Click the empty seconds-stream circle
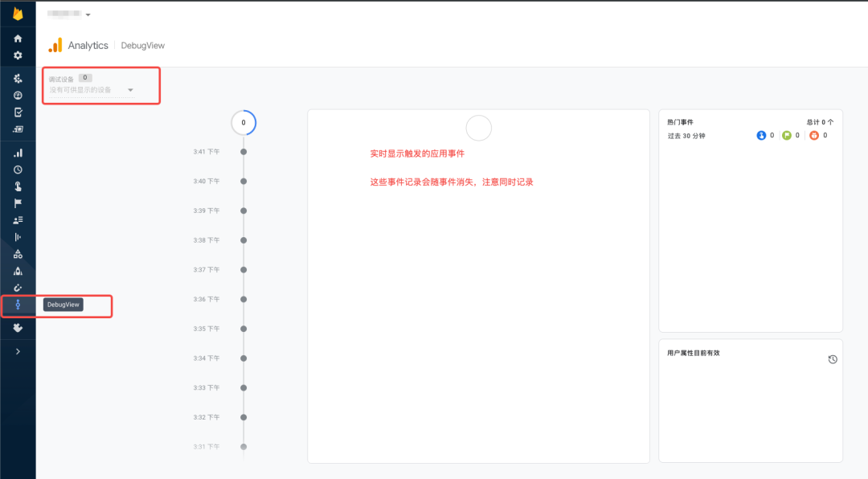This screenshot has width=868, height=479. [x=479, y=128]
